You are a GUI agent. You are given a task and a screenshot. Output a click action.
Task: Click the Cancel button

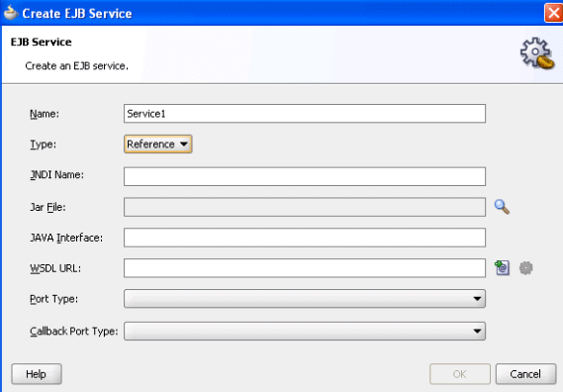(x=525, y=374)
